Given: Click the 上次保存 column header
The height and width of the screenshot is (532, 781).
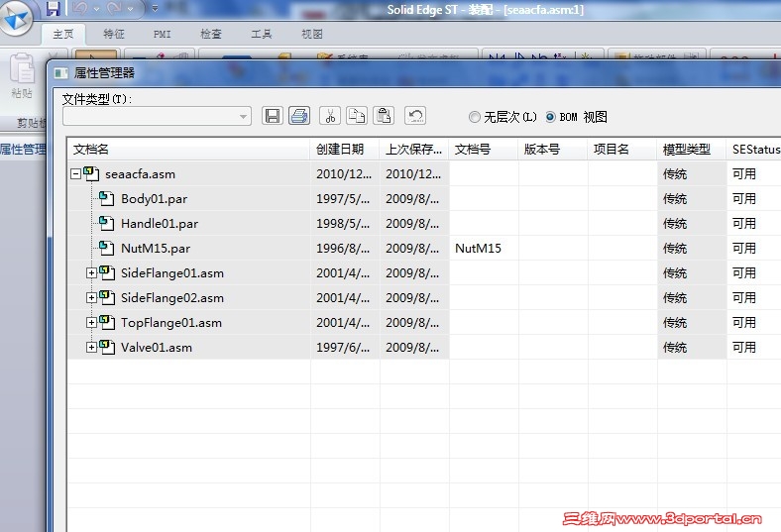Looking at the screenshot, I should tap(414, 149).
